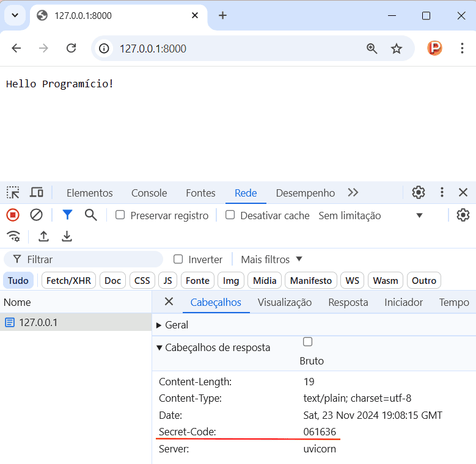Expand the Geral section
Screen dimensions: 476x464
coord(172,325)
